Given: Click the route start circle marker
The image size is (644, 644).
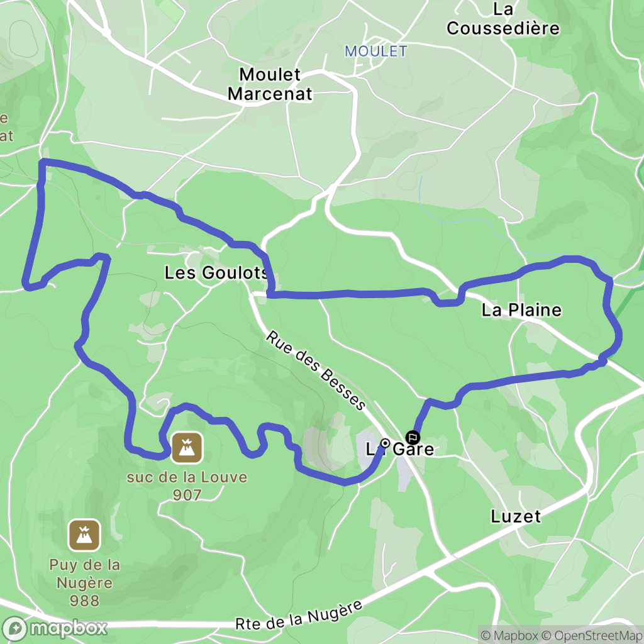Looking at the screenshot, I should [x=386, y=443].
